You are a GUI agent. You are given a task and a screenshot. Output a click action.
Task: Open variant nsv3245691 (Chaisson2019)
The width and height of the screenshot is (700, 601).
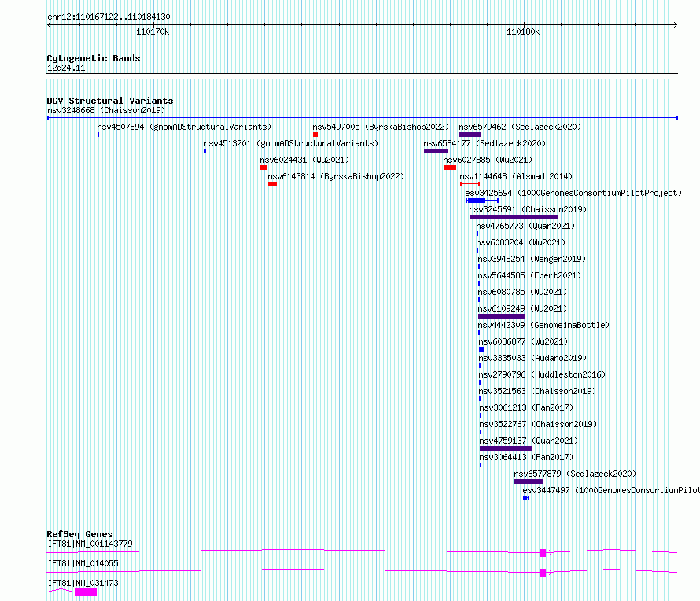click(x=528, y=209)
